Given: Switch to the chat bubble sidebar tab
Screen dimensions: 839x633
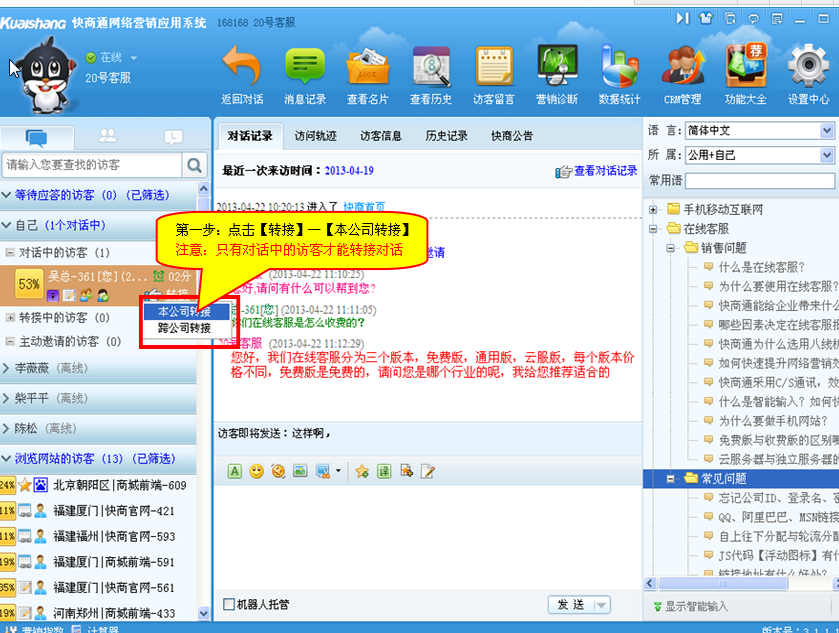Looking at the screenshot, I should (36, 138).
